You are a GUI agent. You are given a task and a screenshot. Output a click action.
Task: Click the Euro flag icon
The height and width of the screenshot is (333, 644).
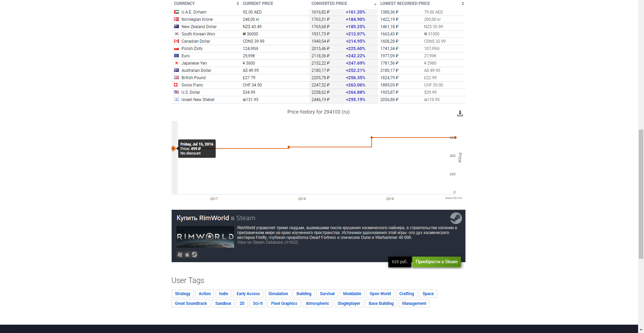[176, 56]
